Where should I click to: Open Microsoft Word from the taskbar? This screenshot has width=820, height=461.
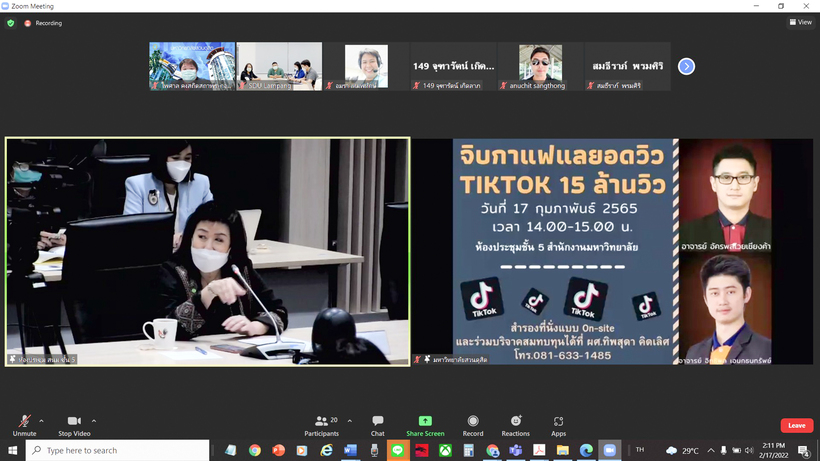point(350,450)
